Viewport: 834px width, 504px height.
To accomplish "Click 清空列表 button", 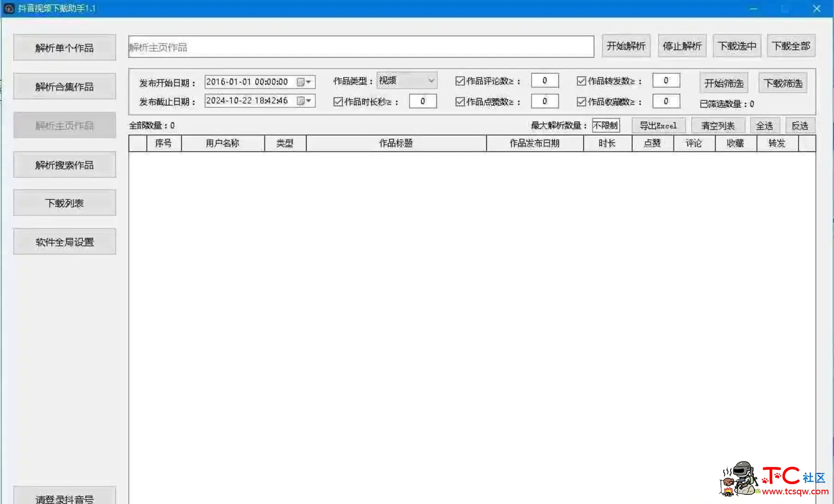I will 718,126.
